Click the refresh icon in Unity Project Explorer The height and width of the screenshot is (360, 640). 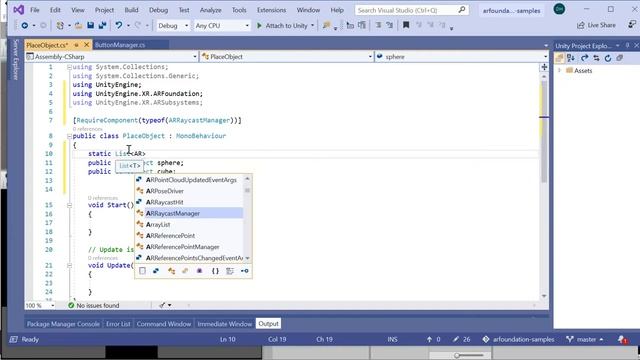608,58
